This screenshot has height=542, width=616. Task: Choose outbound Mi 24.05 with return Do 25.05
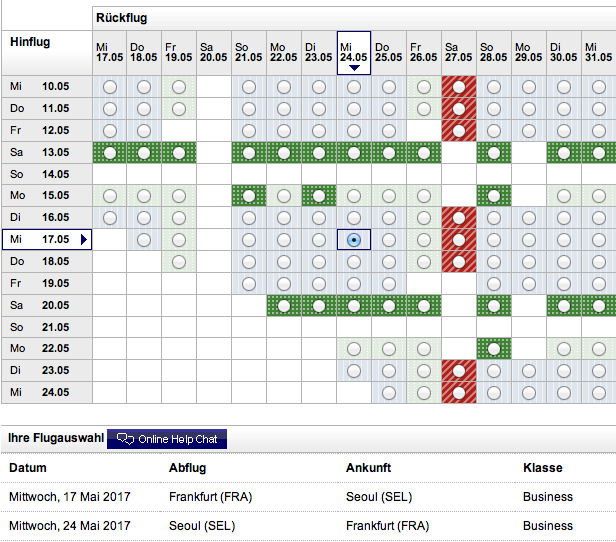[x=388, y=393]
